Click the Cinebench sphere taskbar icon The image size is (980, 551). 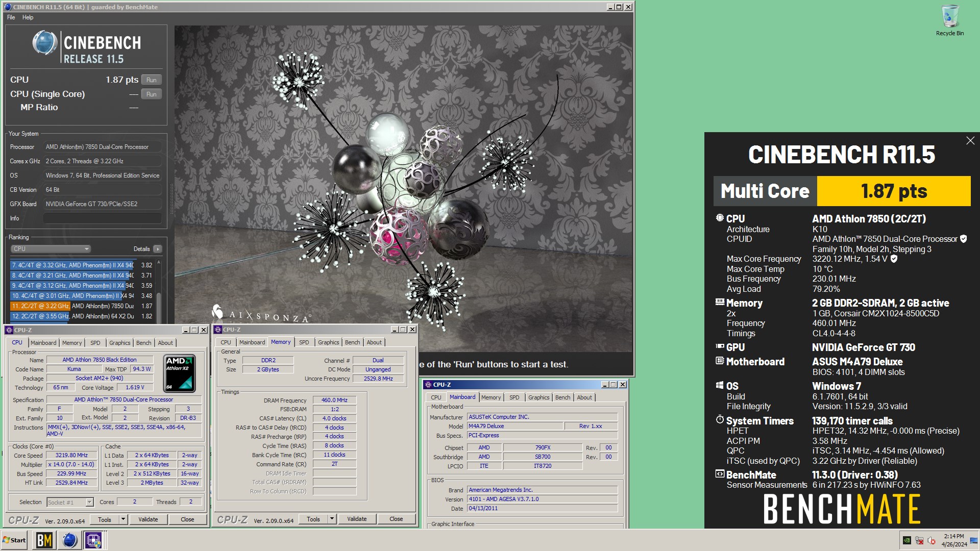tap(69, 540)
